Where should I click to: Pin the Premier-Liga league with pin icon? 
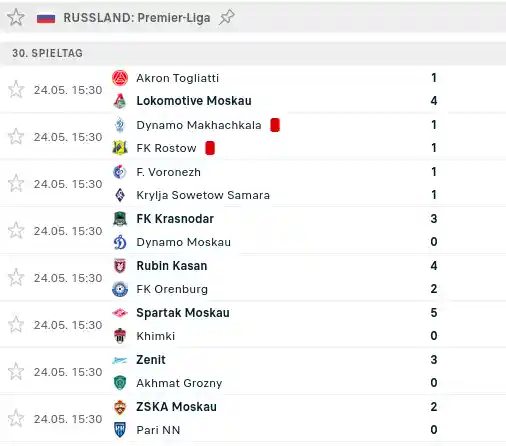coord(227,17)
